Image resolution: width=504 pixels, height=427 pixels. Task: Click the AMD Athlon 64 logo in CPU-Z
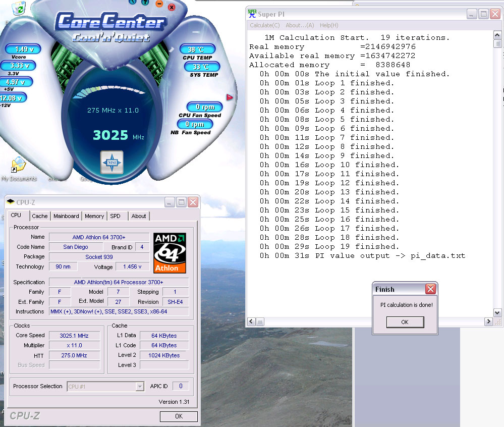tap(170, 253)
